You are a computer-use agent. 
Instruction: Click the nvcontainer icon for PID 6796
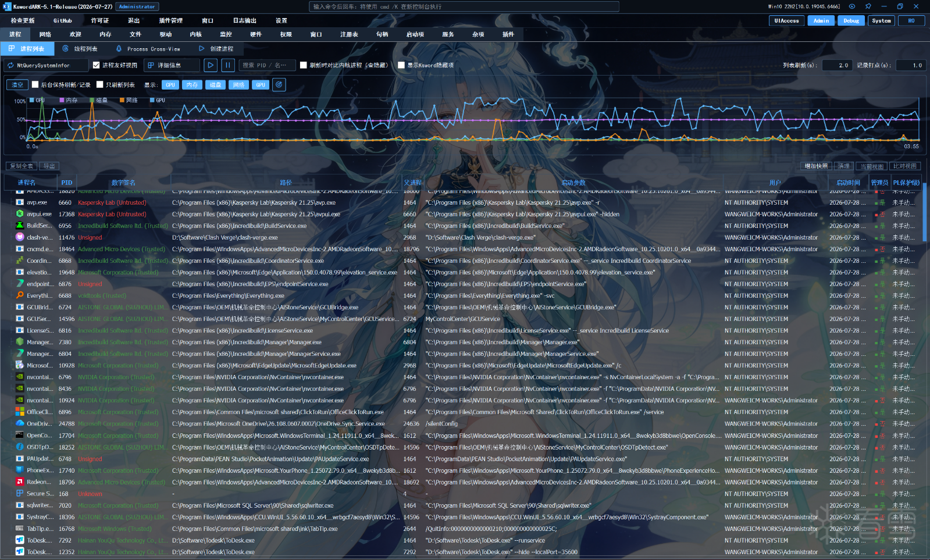[20, 377]
